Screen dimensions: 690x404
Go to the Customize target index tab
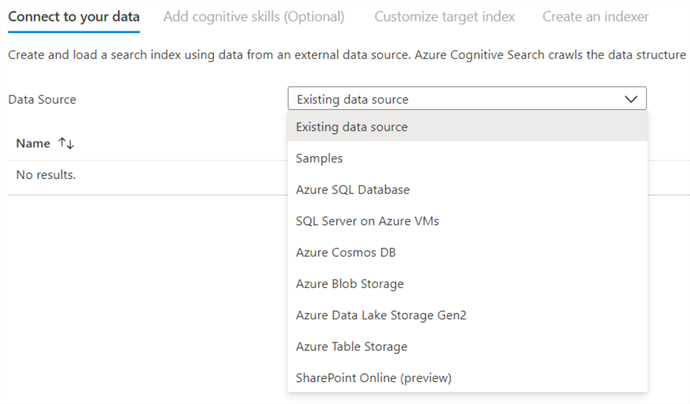pyautogui.click(x=444, y=17)
